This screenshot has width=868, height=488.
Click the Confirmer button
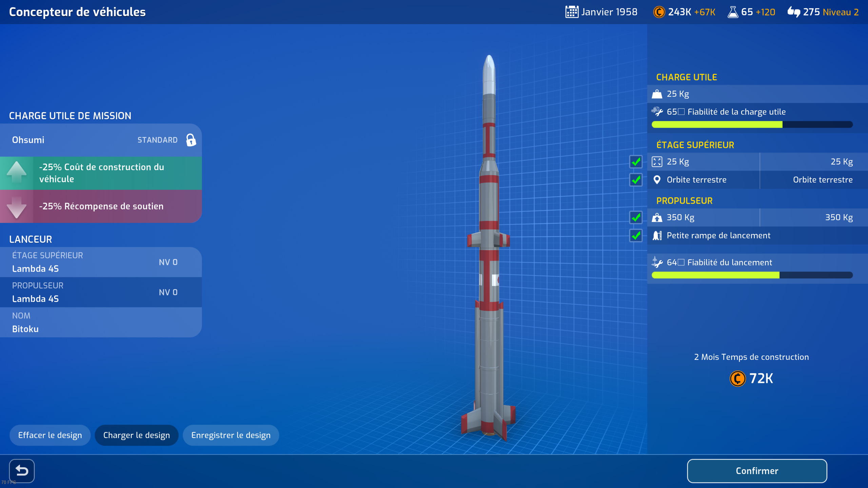coord(757,471)
